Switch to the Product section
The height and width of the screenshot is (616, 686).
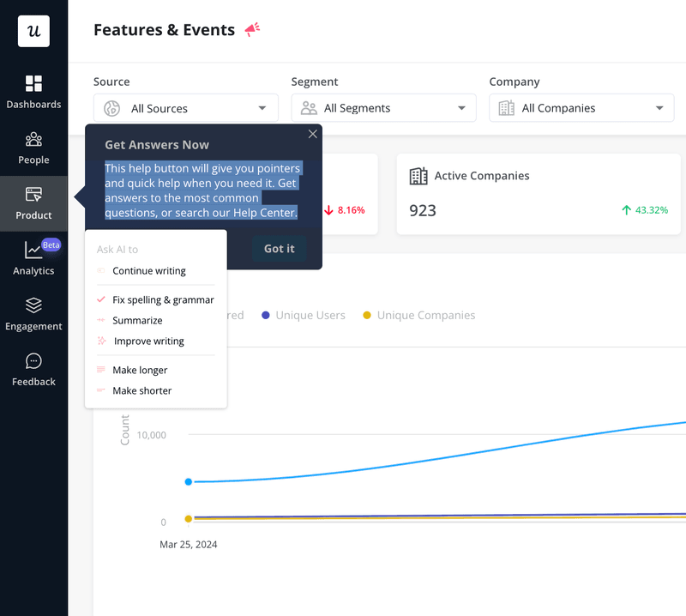pyautogui.click(x=33, y=203)
